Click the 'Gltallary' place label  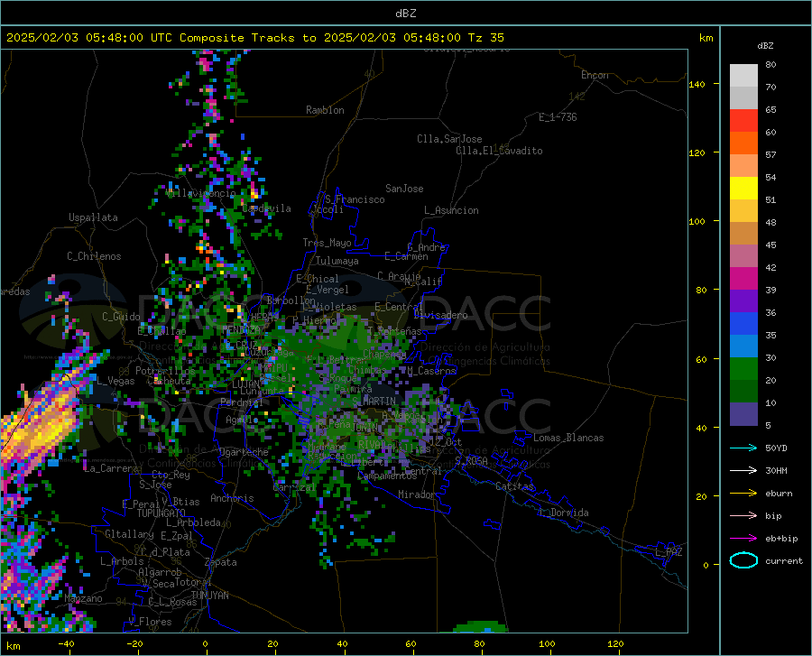coord(129,534)
